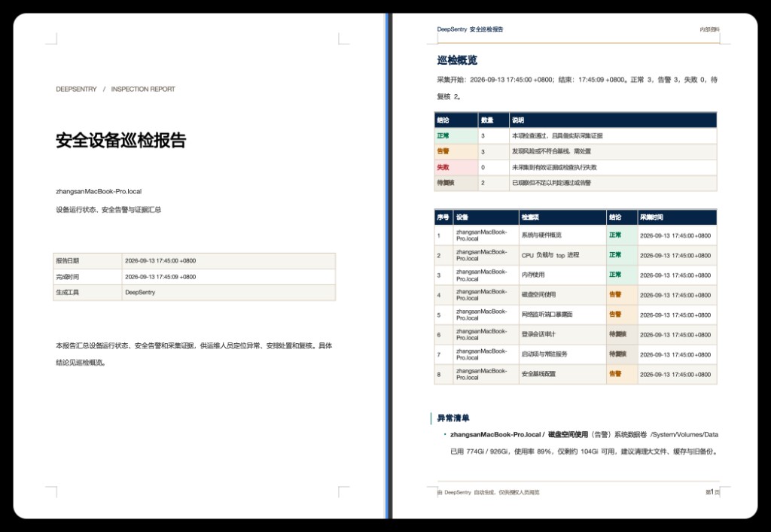Screen dimensions: 771x532
Task: Click the description "未采集到有效证据或检查执行失败"
Action: click(554, 167)
